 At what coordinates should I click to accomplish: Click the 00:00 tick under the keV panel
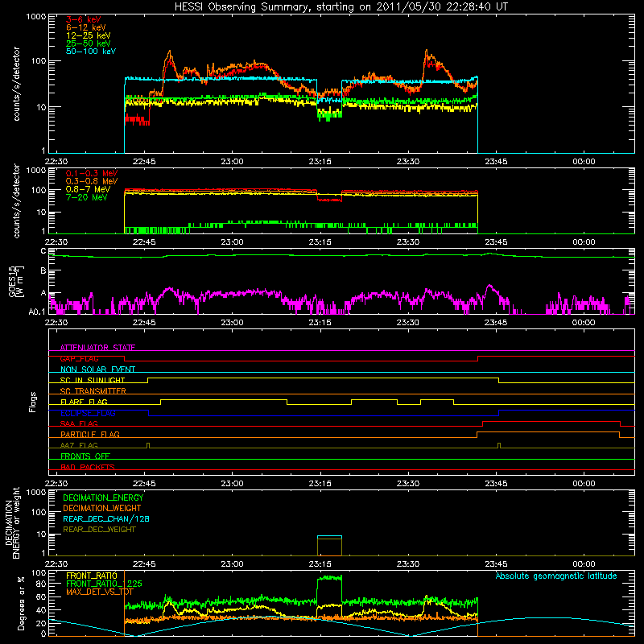point(584,162)
